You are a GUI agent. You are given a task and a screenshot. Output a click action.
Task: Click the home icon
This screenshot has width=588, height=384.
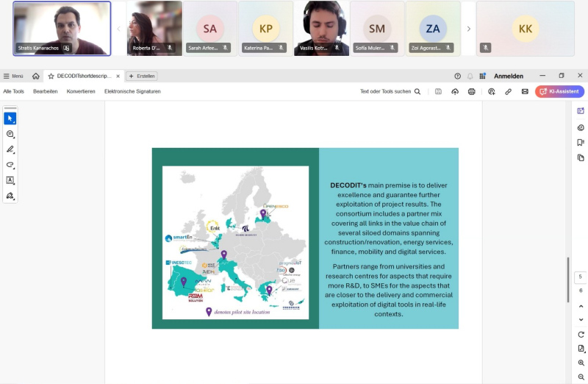pyautogui.click(x=35, y=77)
